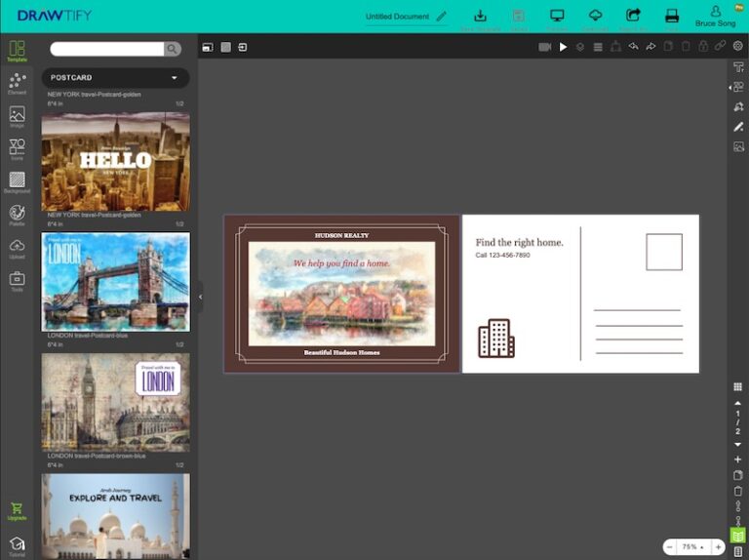Image resolution: width=749 pixels, height=560 pixels.
Task: Toggle the green book spread view button
Action: point(737,536)
